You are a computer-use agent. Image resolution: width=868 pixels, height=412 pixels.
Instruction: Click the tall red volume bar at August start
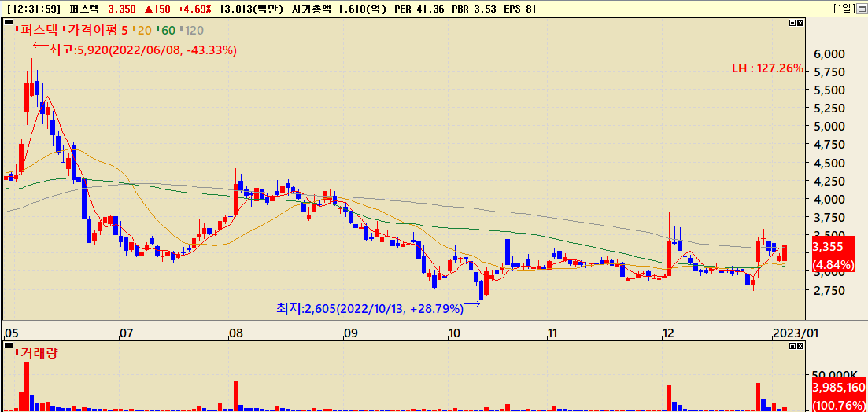(x=235, y=395)
